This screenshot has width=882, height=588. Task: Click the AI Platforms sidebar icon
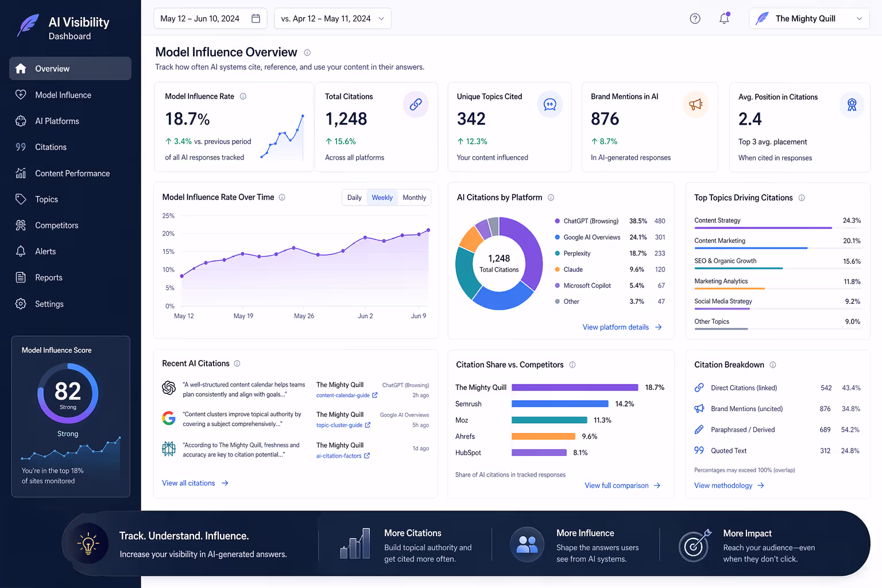(x=21, y=121)
